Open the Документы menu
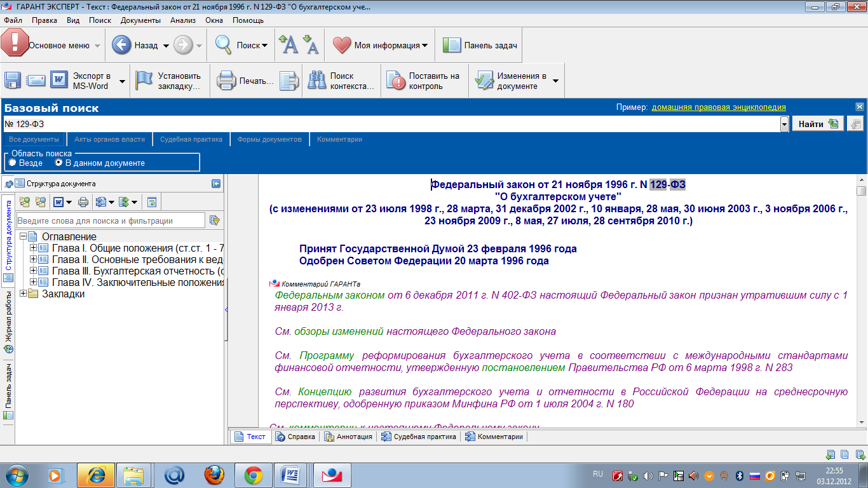 coord(140,20)
